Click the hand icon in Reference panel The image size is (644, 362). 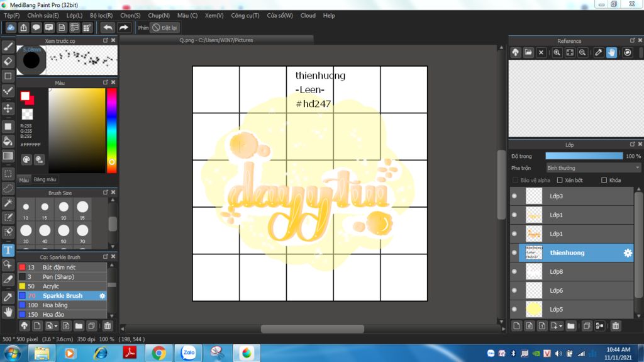tap(611, 52)
